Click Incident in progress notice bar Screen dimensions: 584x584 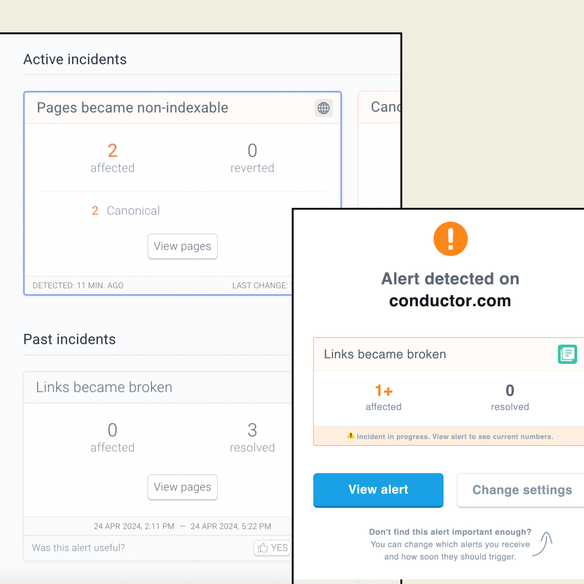tap(449, 436)
